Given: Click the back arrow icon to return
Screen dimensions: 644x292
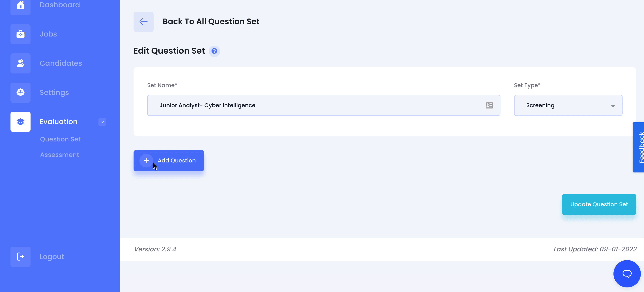Looking at the screenshot, I should (144, 21).
